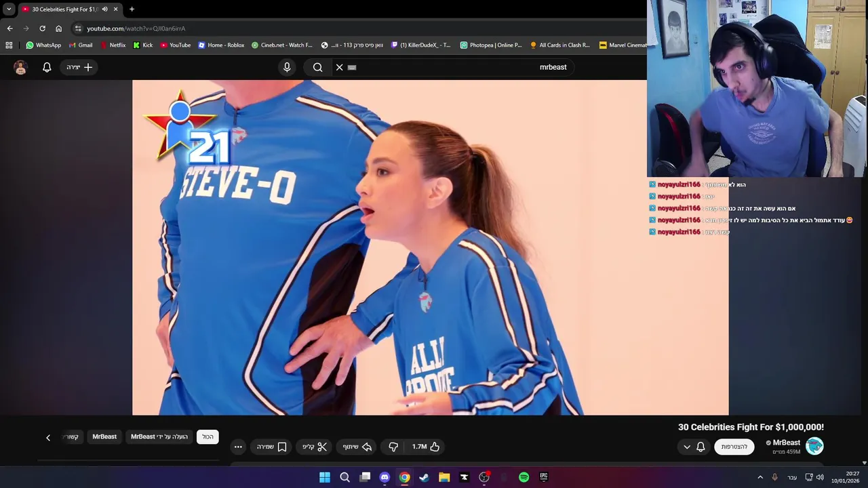Mute the tab using its speaker icon
Screen dimensions: 868x488
[104, 9]
